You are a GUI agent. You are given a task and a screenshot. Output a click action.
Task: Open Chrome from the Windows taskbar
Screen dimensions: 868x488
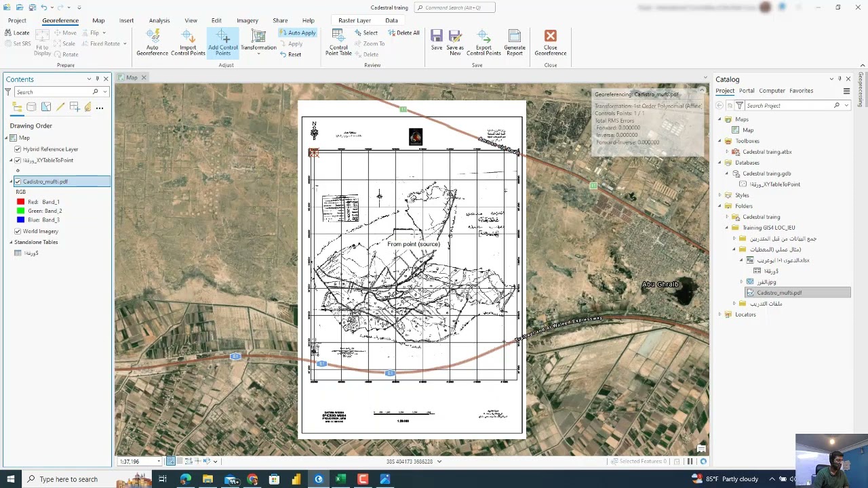coord(252,479)
